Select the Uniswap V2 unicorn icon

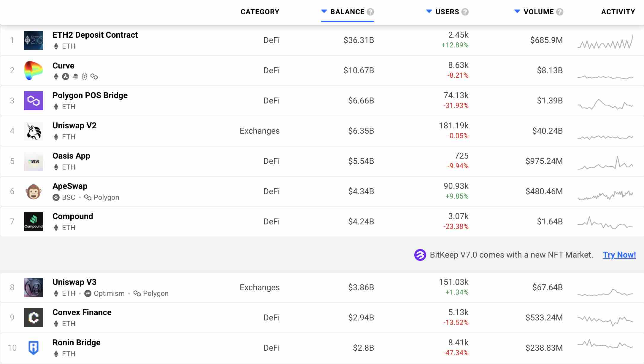tap(33, 131)
